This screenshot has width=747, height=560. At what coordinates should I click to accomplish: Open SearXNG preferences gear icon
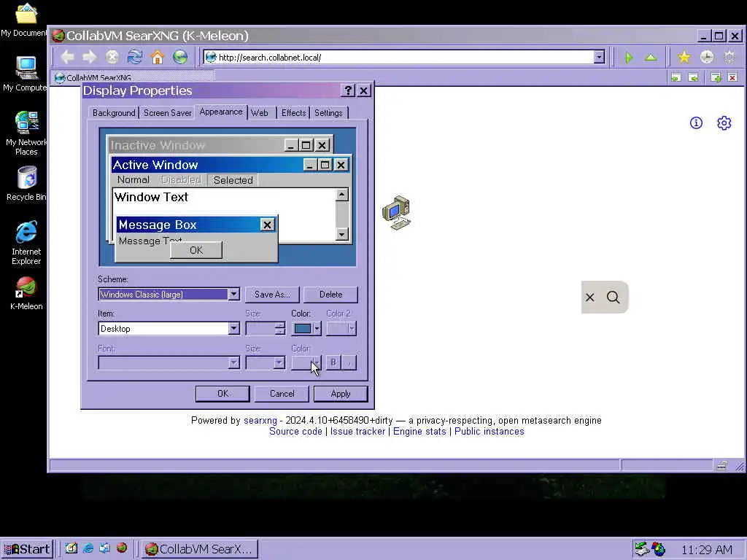[724, 122]
